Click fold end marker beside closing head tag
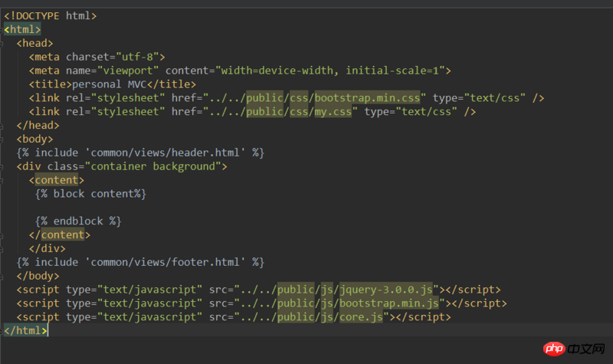613x364 pixels. [x=3, y=126]
